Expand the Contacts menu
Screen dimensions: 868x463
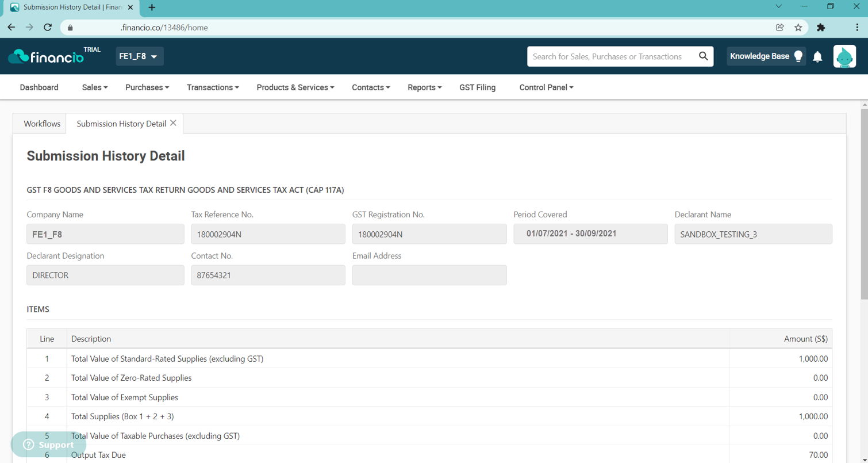coord(371,87)
